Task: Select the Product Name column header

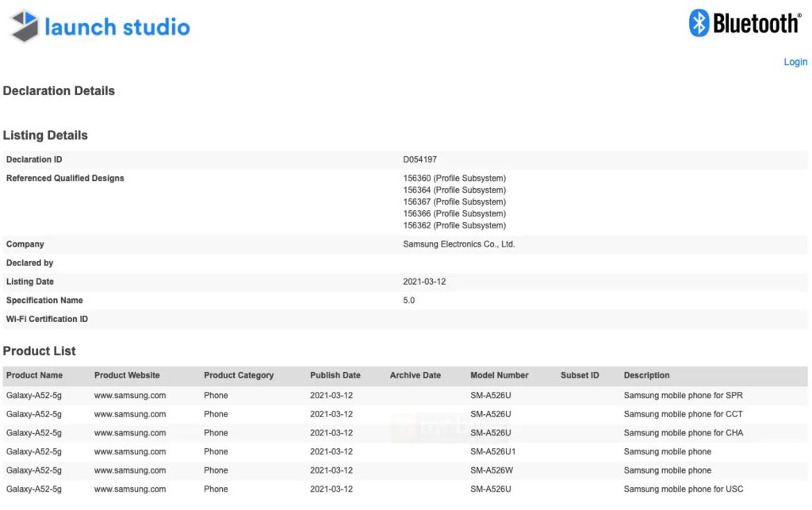Action: click(x=34, y=375)
